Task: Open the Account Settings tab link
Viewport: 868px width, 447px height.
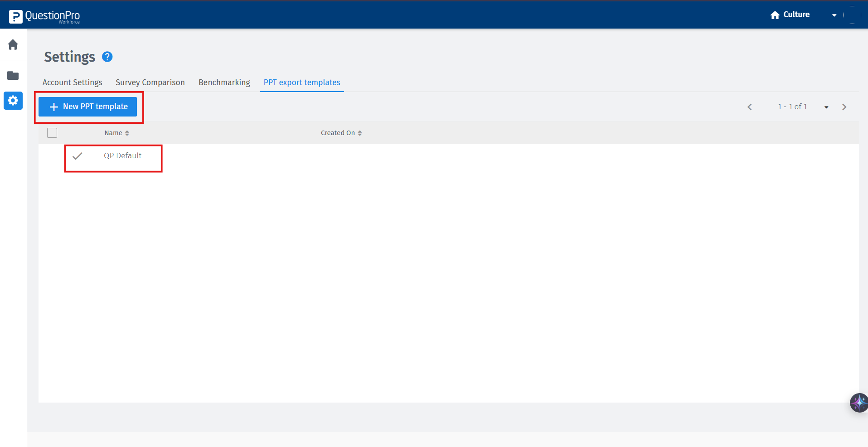Action: coord(72,82)
